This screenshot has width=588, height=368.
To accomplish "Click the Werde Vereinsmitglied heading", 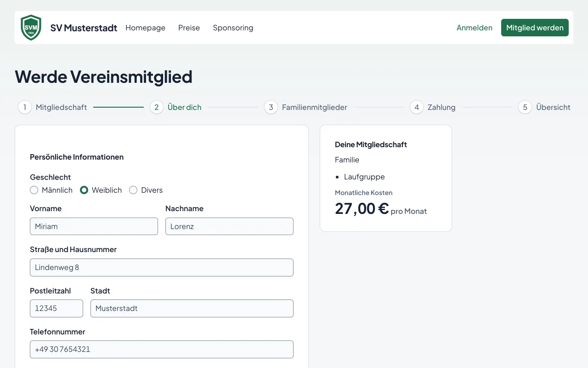I will pos(103,76).
